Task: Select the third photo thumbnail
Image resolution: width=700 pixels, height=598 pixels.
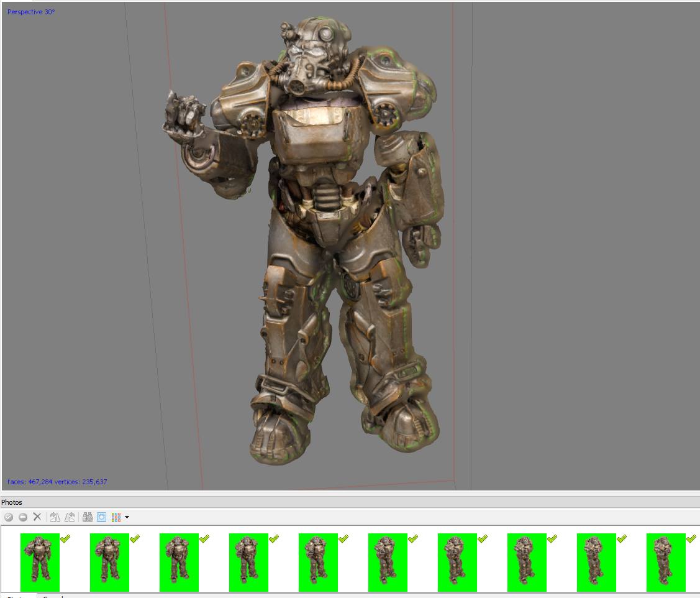Action: coord(179,562)
